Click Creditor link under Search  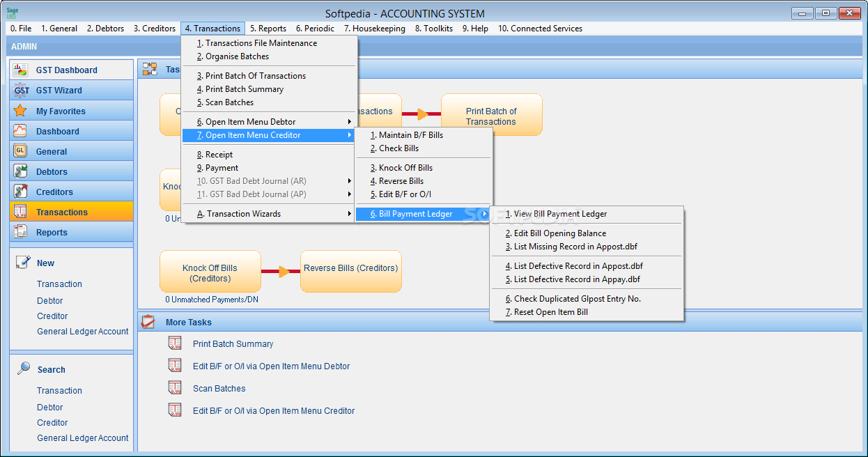tap(52, 423)
